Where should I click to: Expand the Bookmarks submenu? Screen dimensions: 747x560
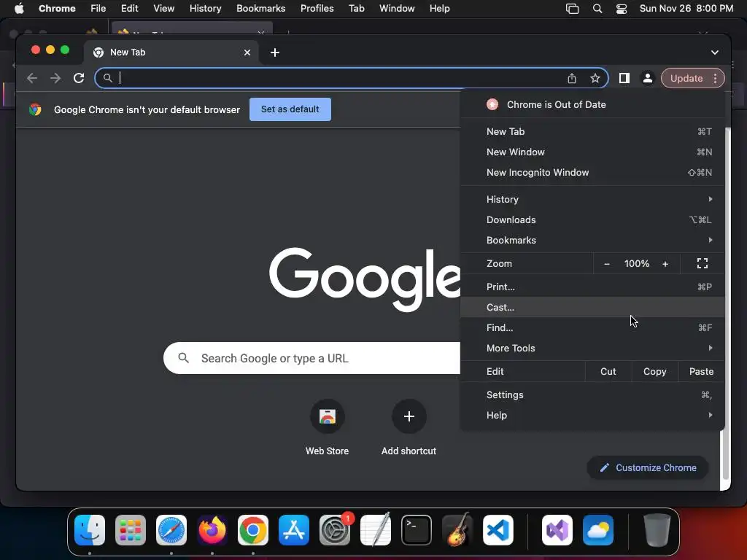(592, 241)
